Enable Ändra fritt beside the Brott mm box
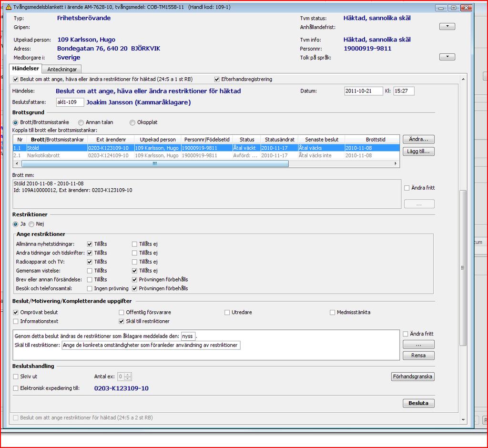 point(407,188)
